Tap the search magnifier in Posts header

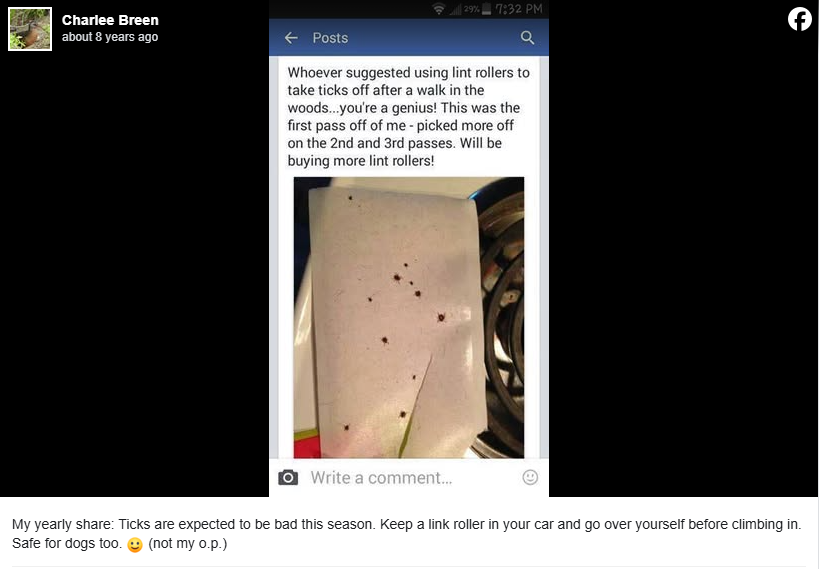pos(528,38)
